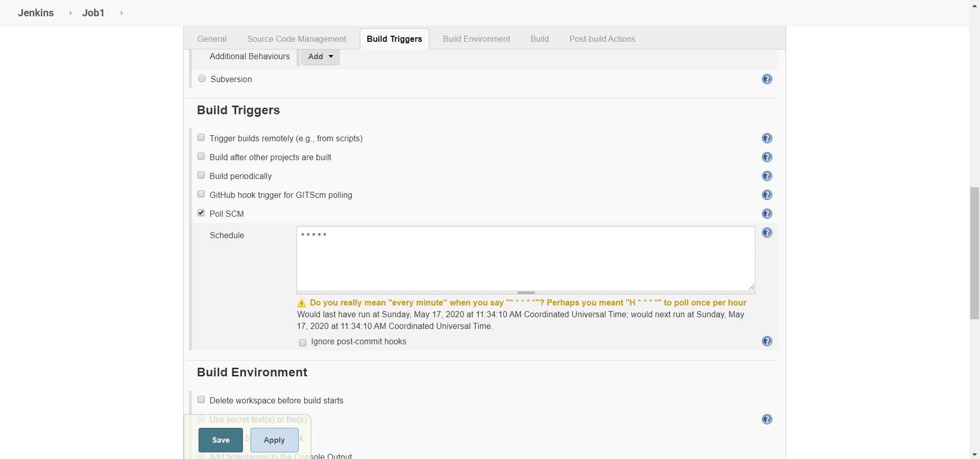This screenshot has height=459, width=980.
Task: Click the scrollbar down arrow
Action: (974, 454)
